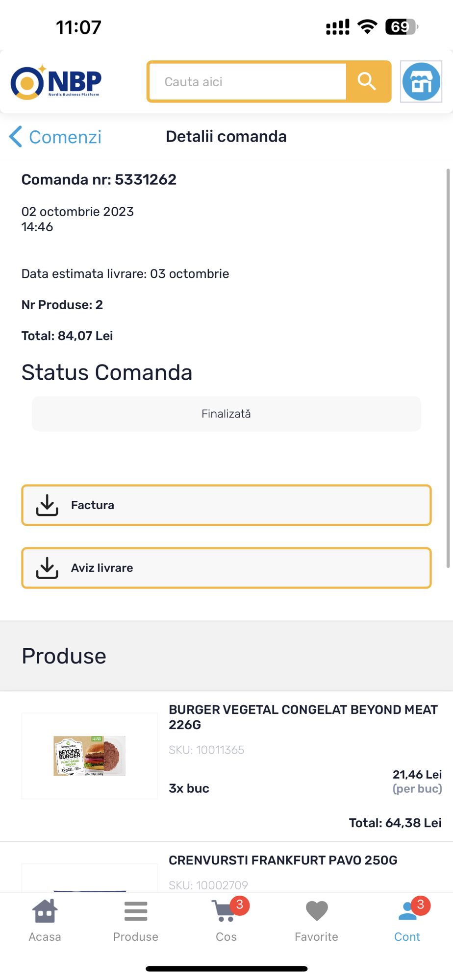The width and height of the screenshot is (453, 980).
Task: Click the vertical scrollbar
Action: pos(448,367)
